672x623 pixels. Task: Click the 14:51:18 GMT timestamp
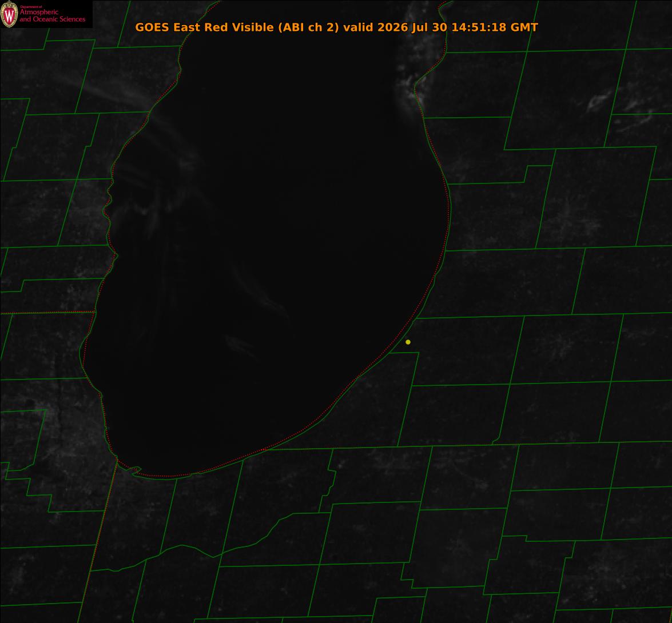pyautogui.click(x=495, y=27)
